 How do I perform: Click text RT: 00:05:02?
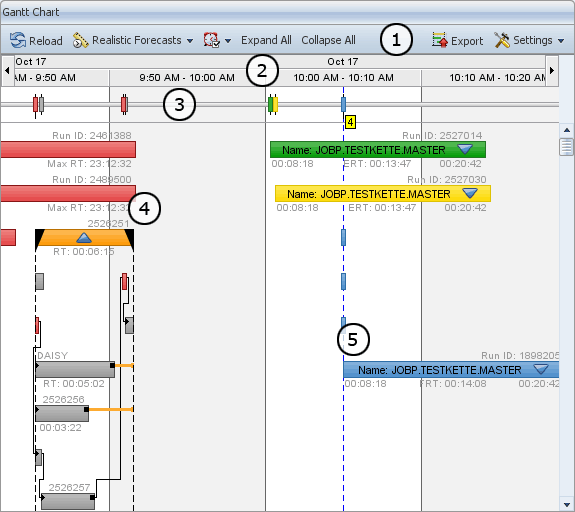coord(74,384)
